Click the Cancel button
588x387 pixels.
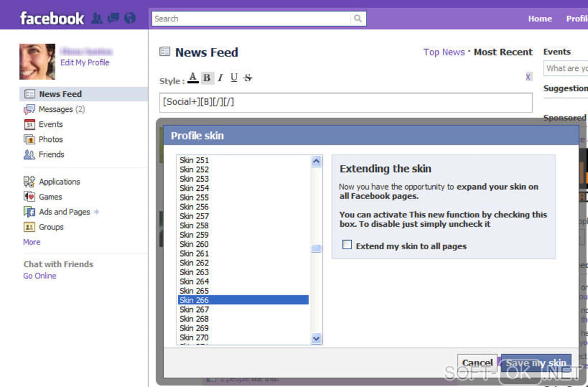click(x=477, y=363)
